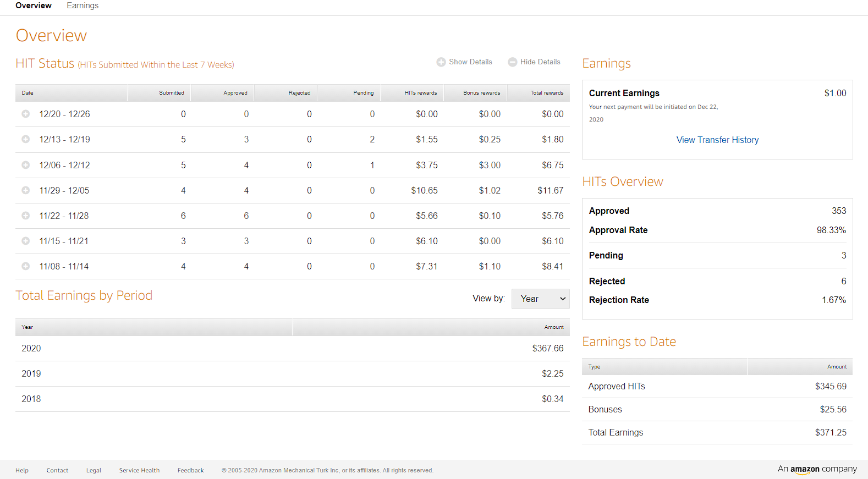
Task: Click the $2.25 amount for 2019
Action: pos(553,373)
